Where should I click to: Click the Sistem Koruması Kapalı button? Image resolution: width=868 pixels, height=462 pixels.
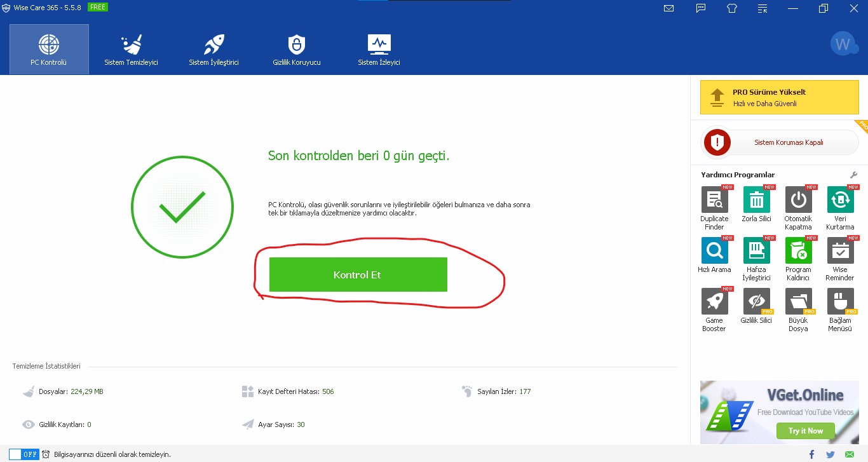click(780, 142)
